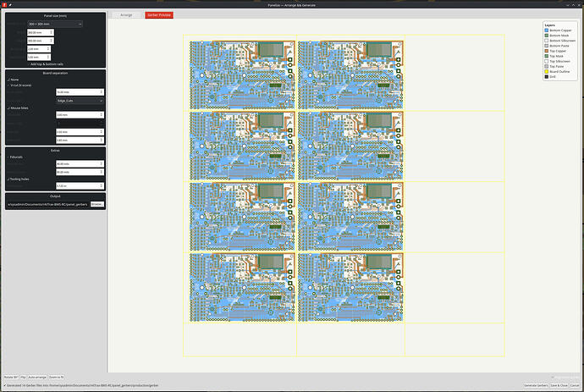584x392 pixels.
Task: Toggle the Bottom Mask layer checkbox
Action: [x=547, y=36]
